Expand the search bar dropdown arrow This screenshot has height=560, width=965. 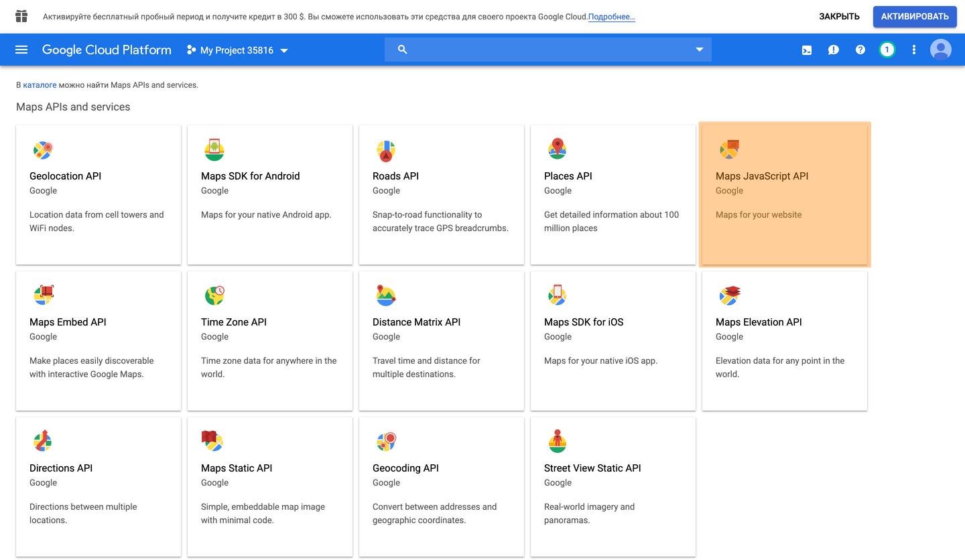(x=700, y=50)
